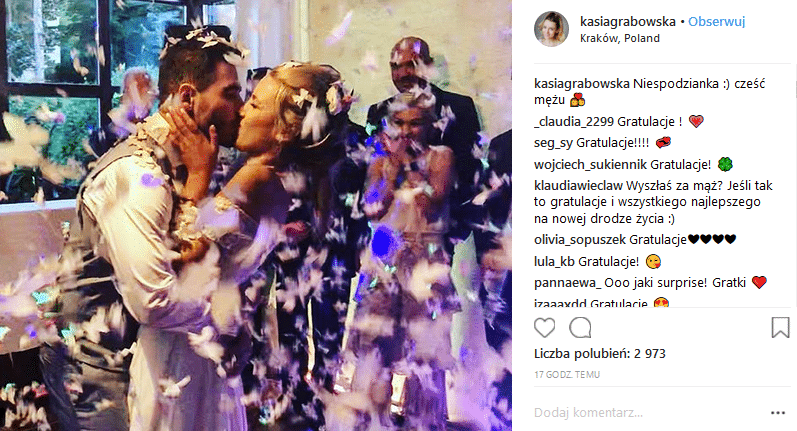Click the wedding kiss video
The width and height of the screenshot is (797, 431).
256,216
